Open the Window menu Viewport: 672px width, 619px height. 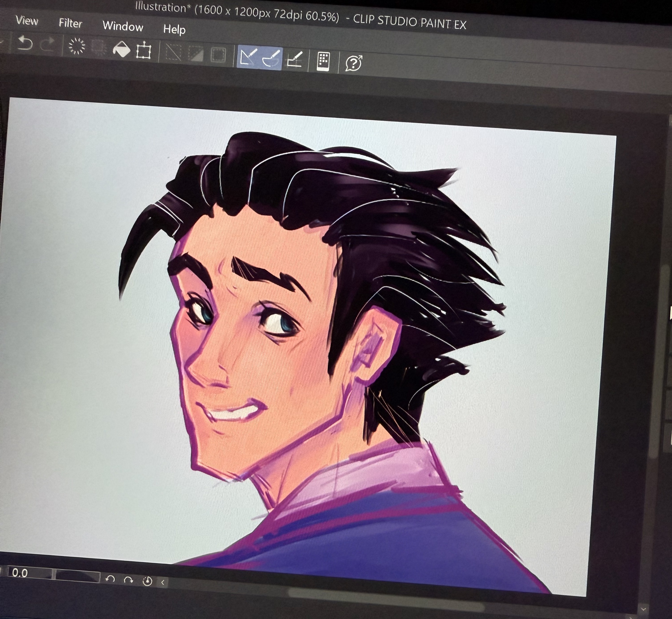123,26
